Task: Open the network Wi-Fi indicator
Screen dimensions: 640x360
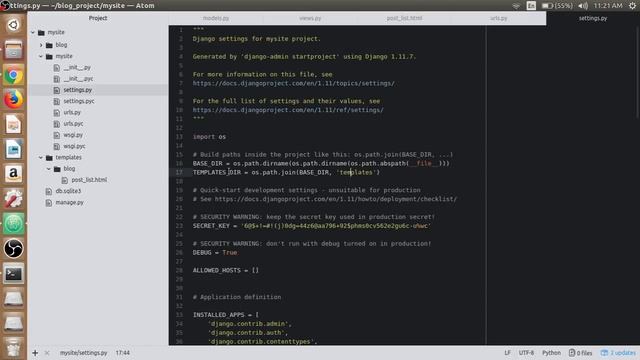Action: pos(516,6)
